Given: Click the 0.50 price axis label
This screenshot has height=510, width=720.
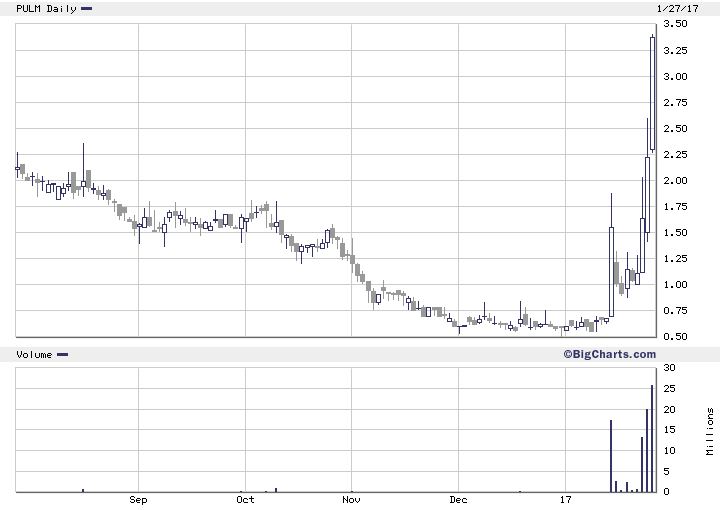Looking at the screenshot, I should coord(675,336).
